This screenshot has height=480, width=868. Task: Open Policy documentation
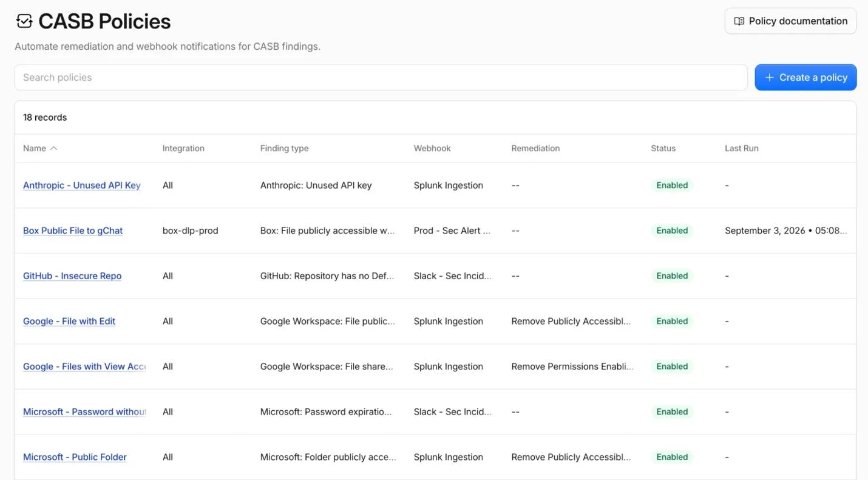pyautogui.click(x=790, y=21)
